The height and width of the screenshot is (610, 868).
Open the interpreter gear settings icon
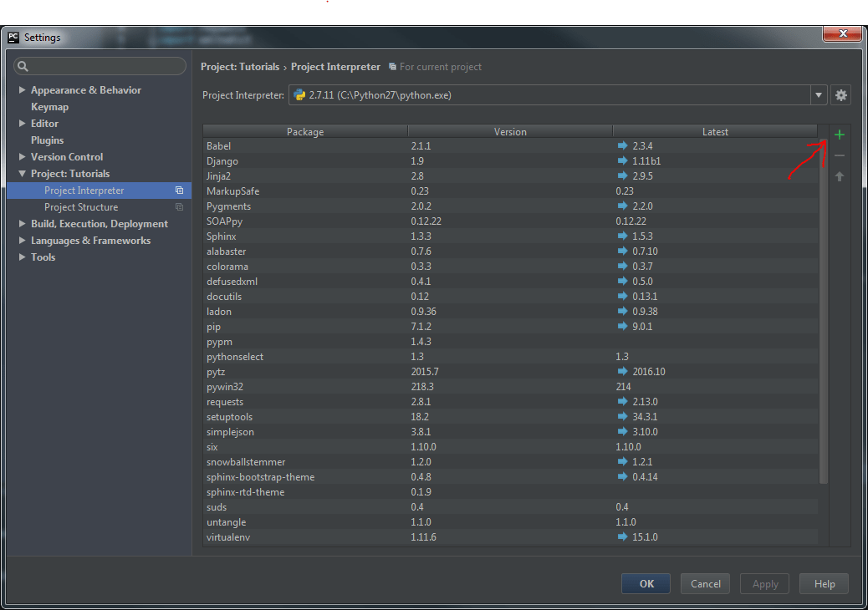click(841, 95)
